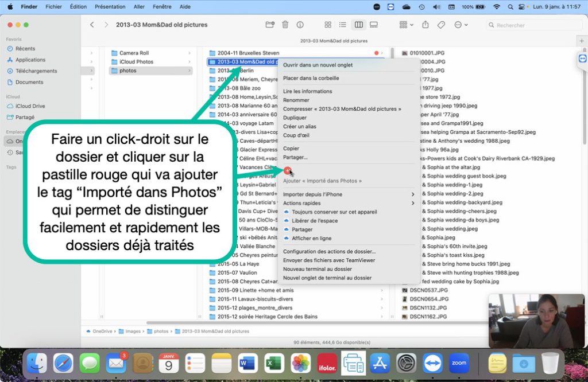
Task: Open the more actions ellipsis dropdown
Action: [x=461, y=25]
